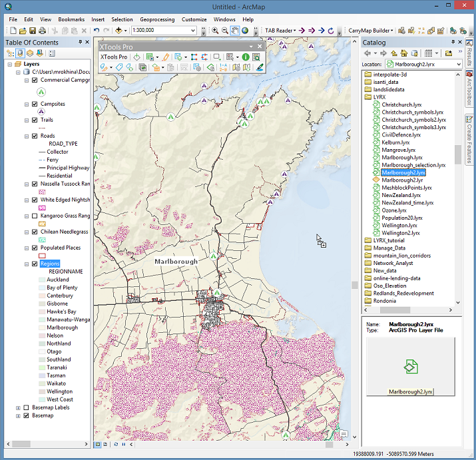The height and width of the screenshot is (460, 476).
Task: Click the Undo arrow icon
Action: (x=97, y=31)
